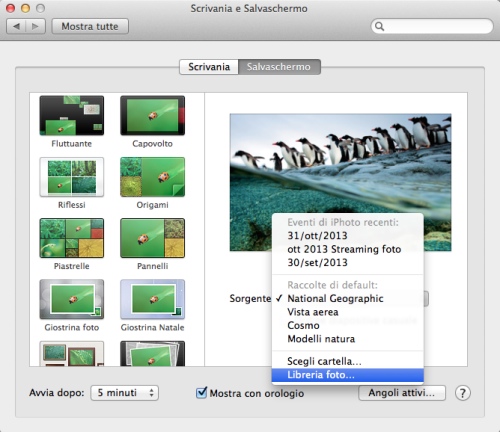Toggle the Mostra con orologio checkbox
The width and height of the screenshot is (500, 432).
point(201,393)
